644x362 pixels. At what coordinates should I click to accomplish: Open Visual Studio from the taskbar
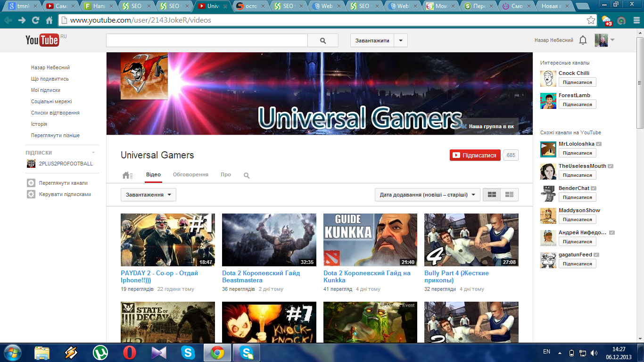[158, 353]
